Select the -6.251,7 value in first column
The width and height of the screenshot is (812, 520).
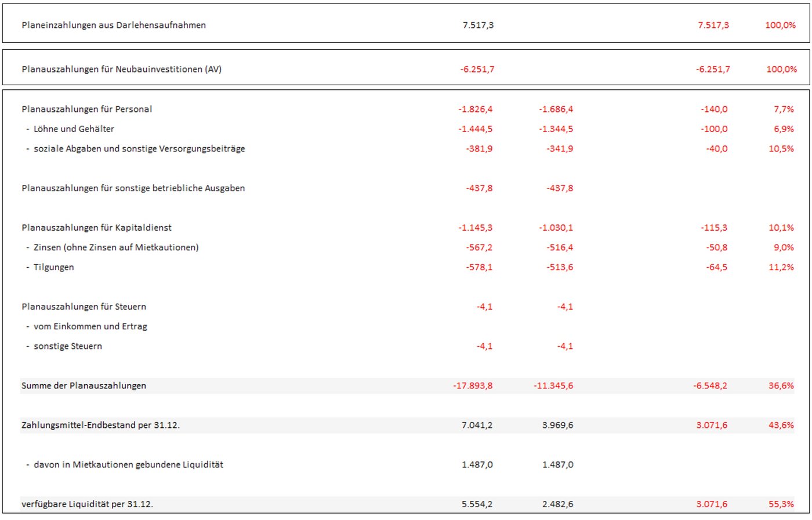pyautogui.click(x=477, y=69)
